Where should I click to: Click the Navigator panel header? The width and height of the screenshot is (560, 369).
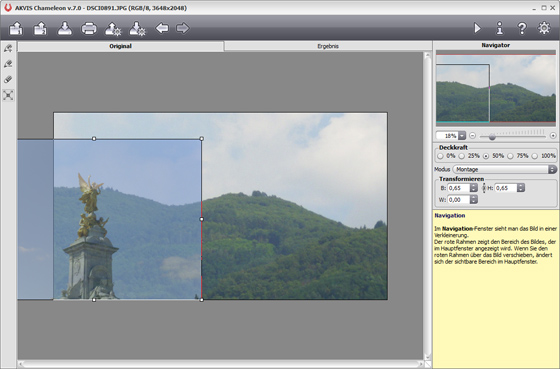[495, 45]
